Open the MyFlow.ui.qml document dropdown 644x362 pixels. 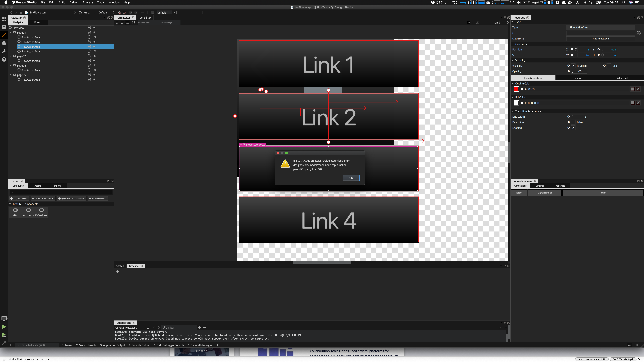[x=50, y=13]
